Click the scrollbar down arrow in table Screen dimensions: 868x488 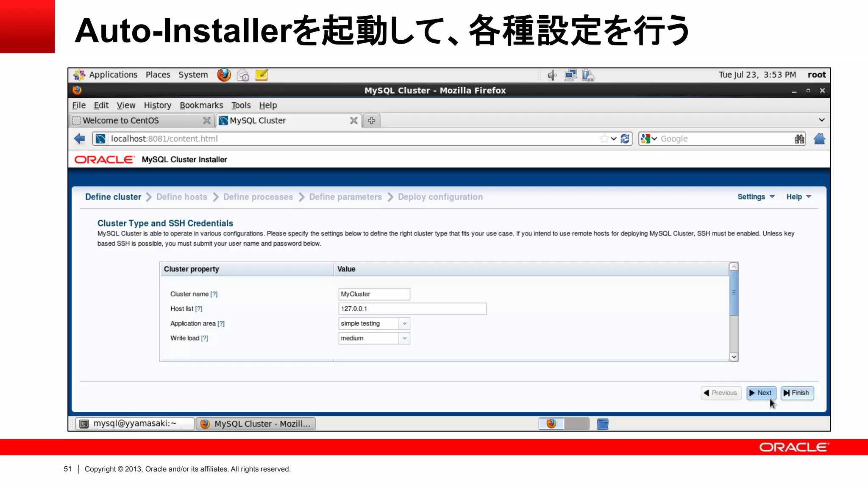pyautogui.click(x=734, y=357)
